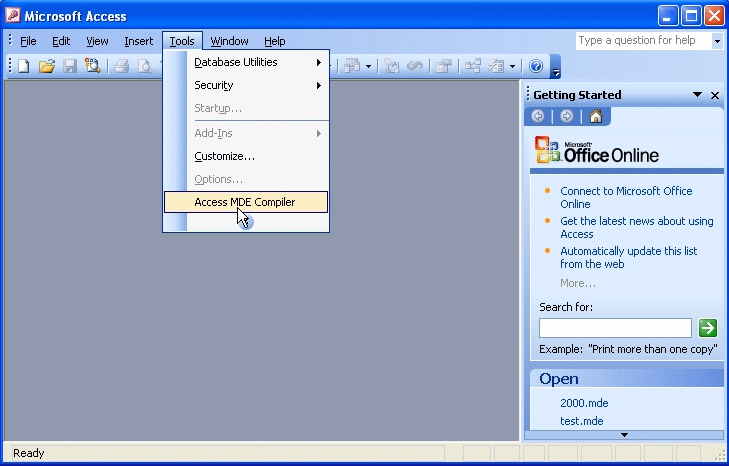Click the Save floppy disk icon
The width and height of the screenshot is (729, 466).
70,67
